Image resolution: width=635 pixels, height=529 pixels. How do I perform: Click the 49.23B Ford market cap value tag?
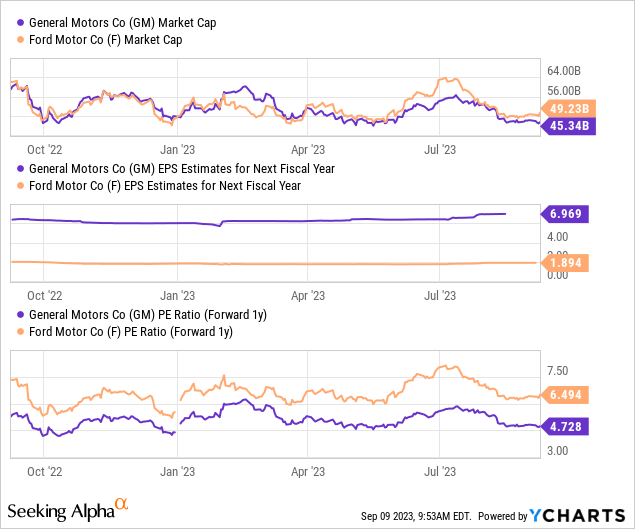click(568, 108)
